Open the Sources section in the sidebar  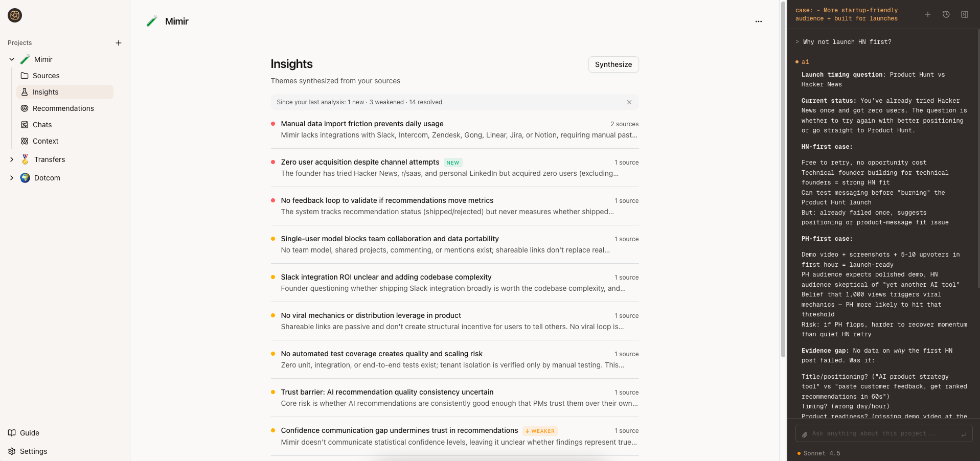(46, 76)
